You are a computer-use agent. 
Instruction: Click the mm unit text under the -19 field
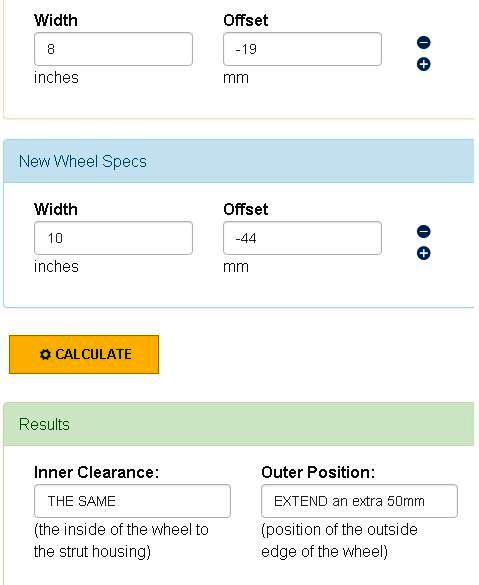[236, 78]
